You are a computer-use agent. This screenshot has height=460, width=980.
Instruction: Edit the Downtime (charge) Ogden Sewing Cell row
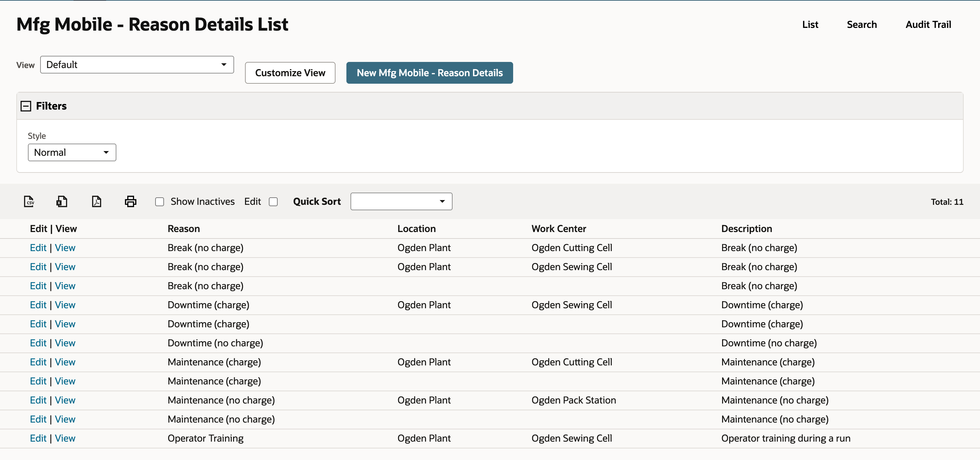click(38, 305)
